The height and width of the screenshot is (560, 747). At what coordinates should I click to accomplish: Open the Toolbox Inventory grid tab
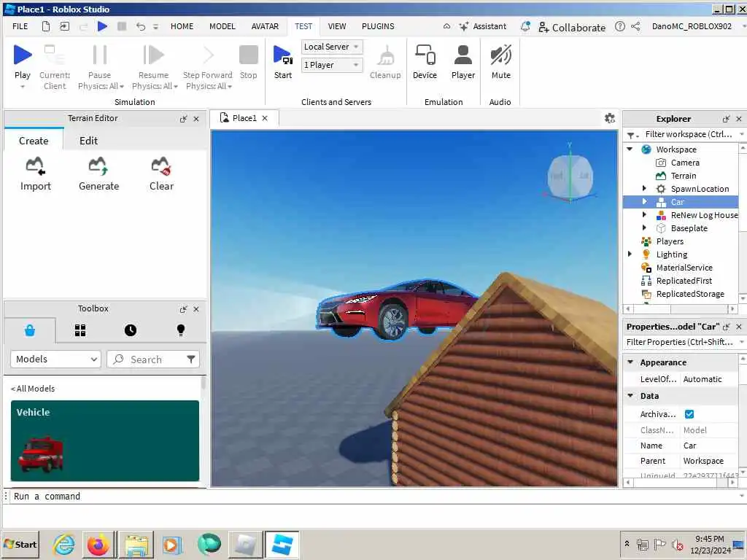80,330
